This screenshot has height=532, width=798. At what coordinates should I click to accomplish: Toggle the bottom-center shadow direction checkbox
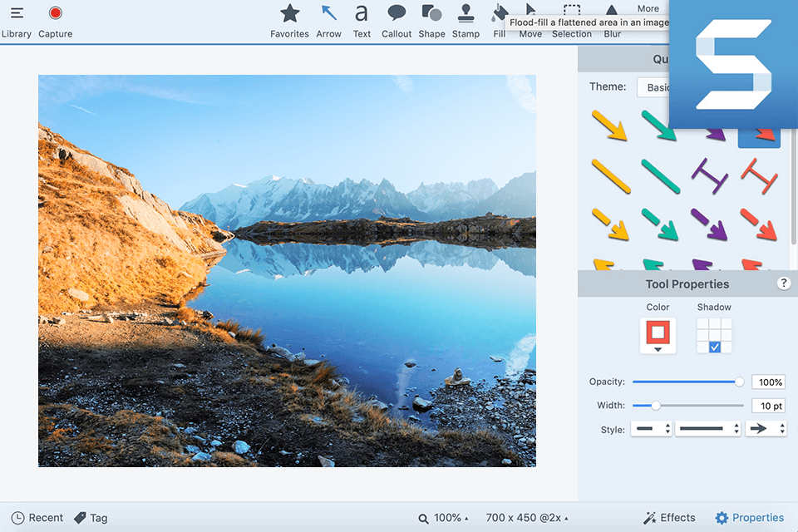tap(713, 345)
